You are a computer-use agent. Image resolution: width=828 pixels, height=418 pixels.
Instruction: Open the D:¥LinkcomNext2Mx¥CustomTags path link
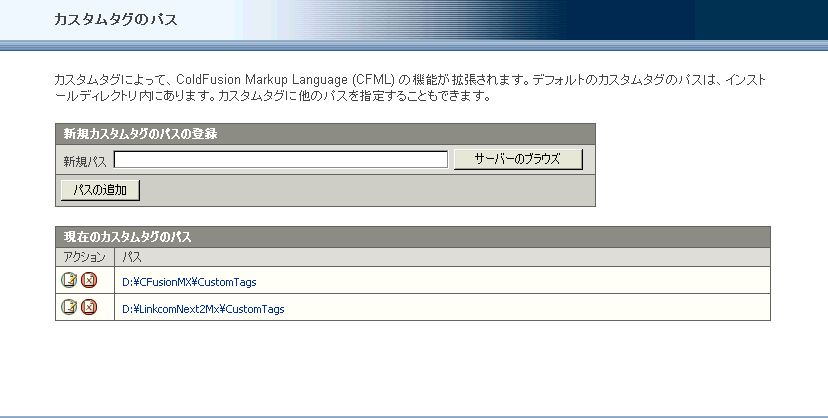(x=202, y=309)
